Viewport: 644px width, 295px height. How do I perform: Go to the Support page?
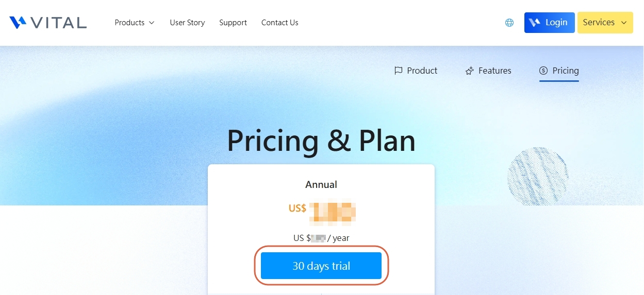pyautogui.click(x=233, y=23)
